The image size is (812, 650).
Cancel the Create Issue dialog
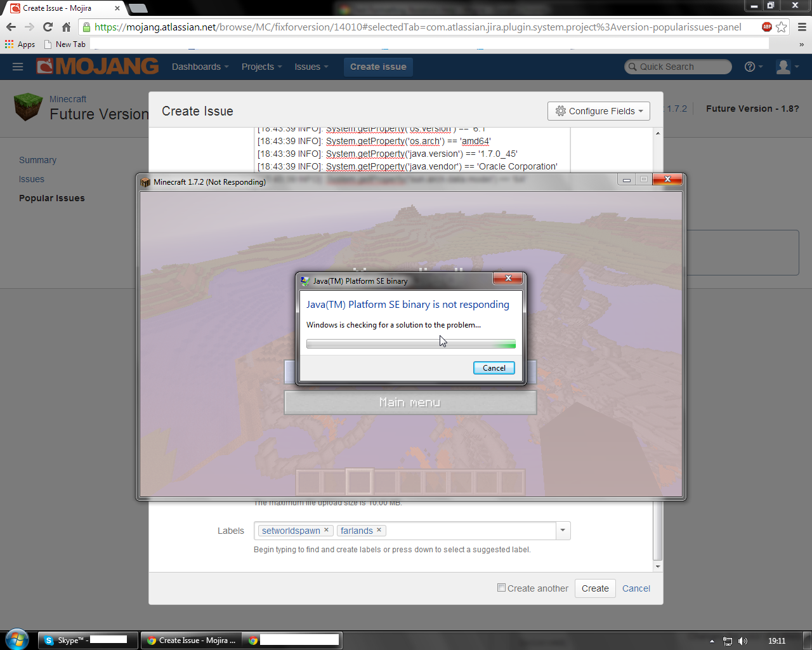point(636,588)
